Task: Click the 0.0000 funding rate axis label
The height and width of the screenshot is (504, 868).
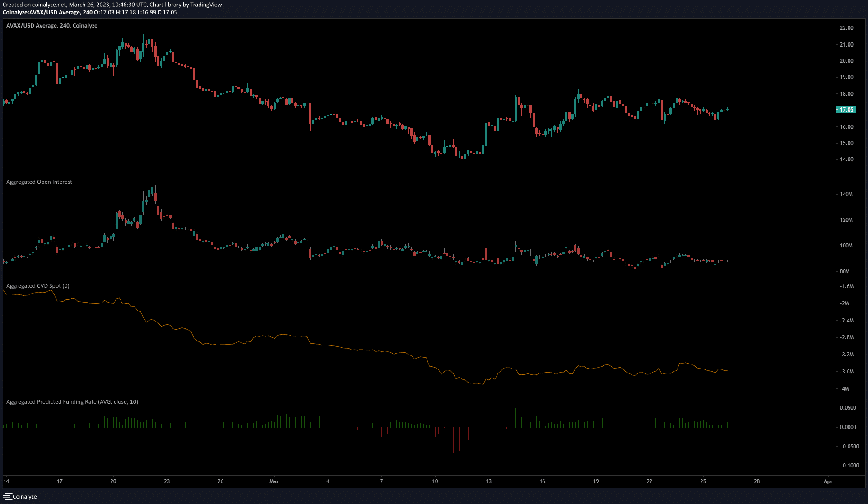Action: 848,427
